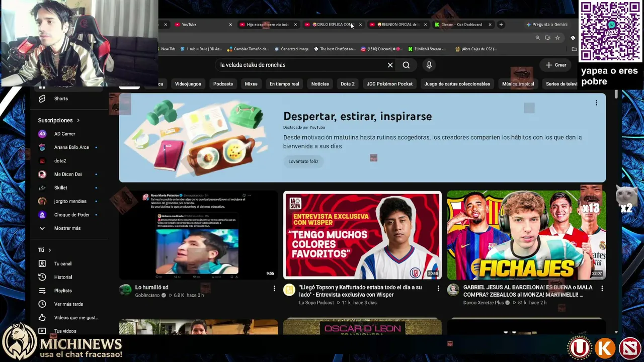Image resolution: width=644 pixels, height=362 pixels.
Task: Open 'Llegó Topson y Kaffurtado' video title
Action: click(360, 291)
